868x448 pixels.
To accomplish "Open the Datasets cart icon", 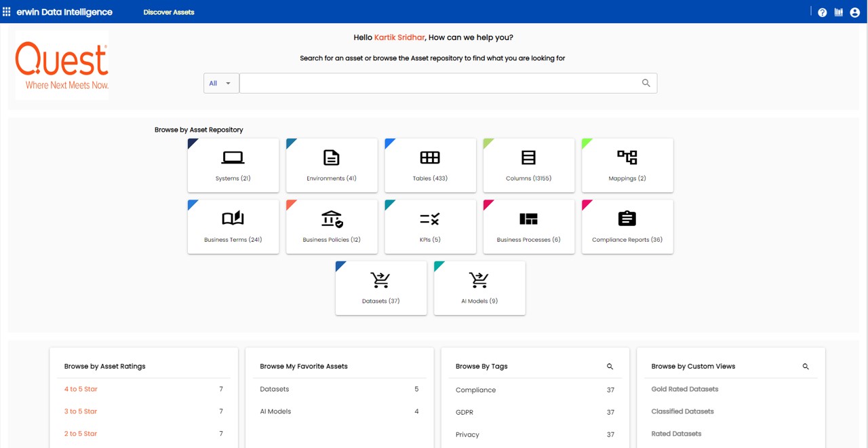I will [380, 280].
